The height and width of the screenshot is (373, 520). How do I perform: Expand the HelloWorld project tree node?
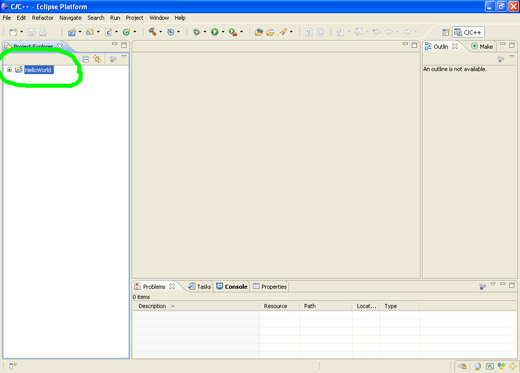[x=9, y=70]
